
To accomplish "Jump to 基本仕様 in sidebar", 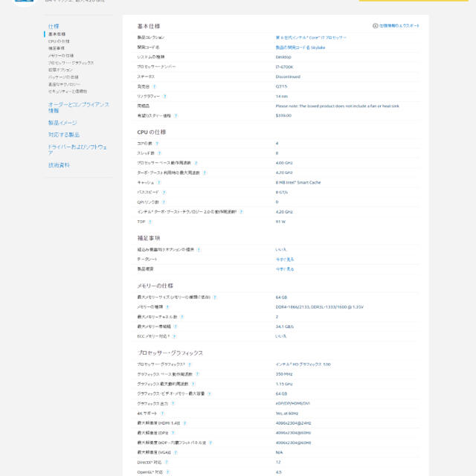I will click(x=57, y=34).
